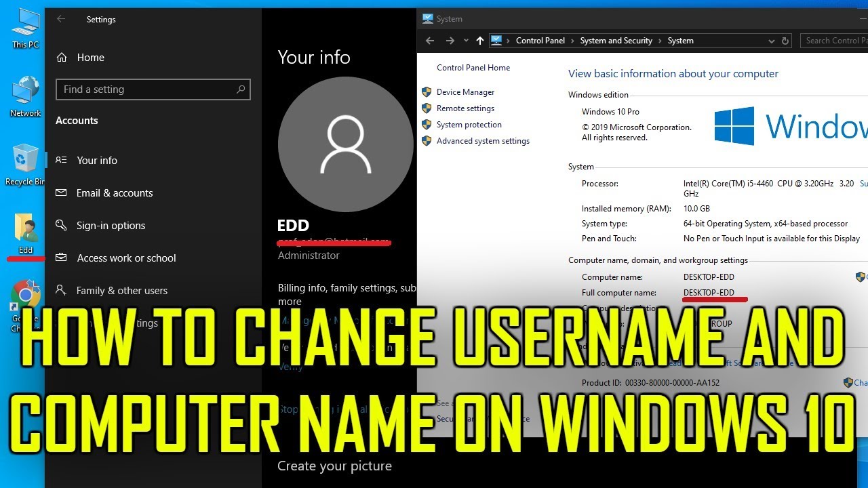
Task: Expand chevron after System and Security breadcrumb
Action: click(x=660, y=41)
